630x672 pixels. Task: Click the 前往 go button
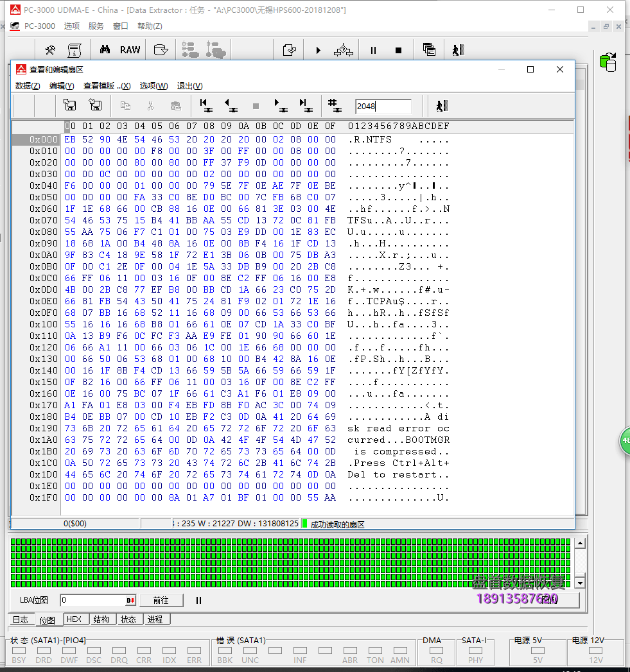point(161,600)
